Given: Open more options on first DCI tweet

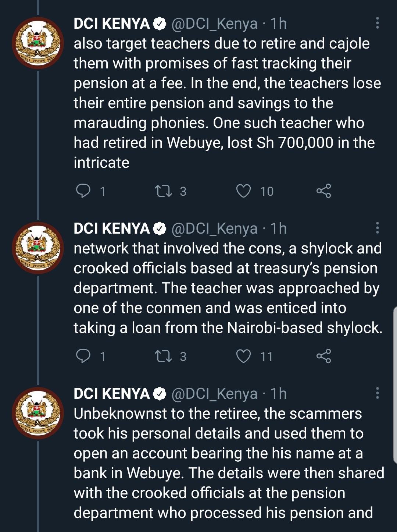Looking at the screenshot, I should 377,23.
